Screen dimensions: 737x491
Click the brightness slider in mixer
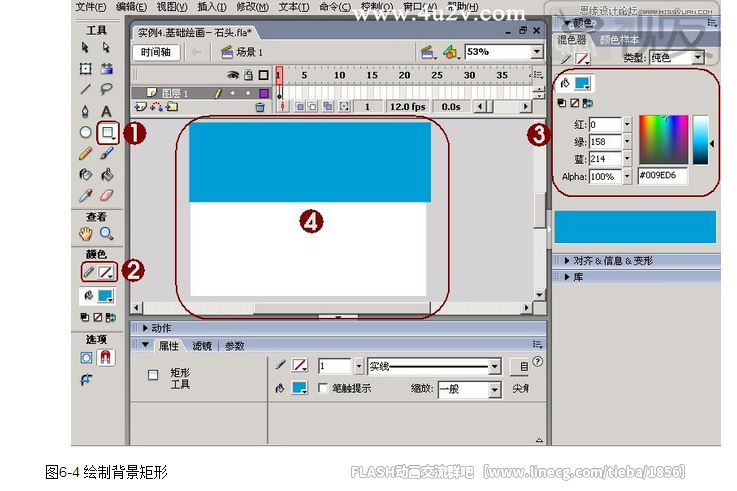click(700, 140)
